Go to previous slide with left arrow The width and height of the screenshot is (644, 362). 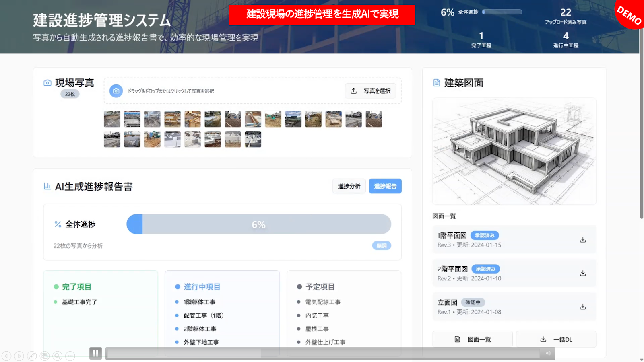tap(6, 356)
